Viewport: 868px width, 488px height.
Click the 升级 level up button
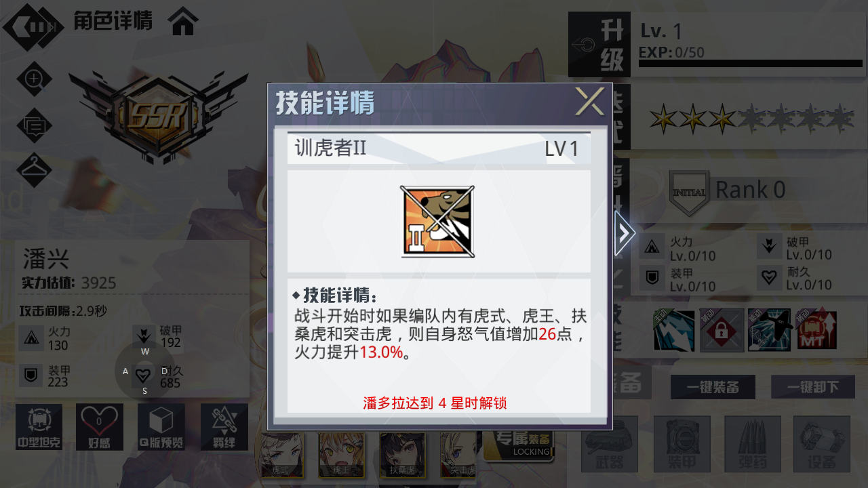tap(599, 45)
